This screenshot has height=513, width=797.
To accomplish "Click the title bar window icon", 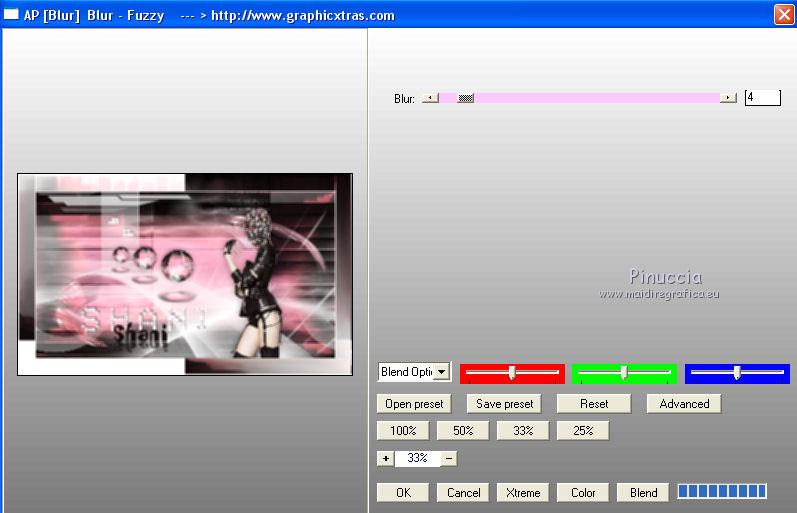I will [x=11, y=15].
